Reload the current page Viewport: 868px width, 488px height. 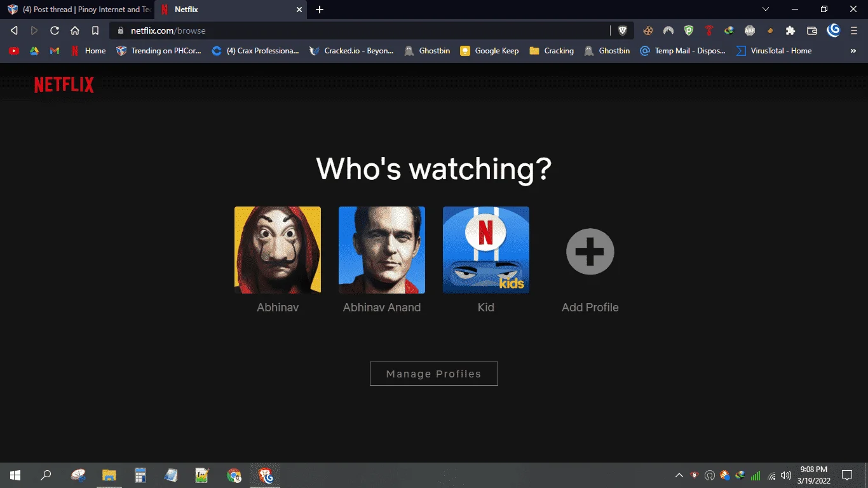coord(55,30)
